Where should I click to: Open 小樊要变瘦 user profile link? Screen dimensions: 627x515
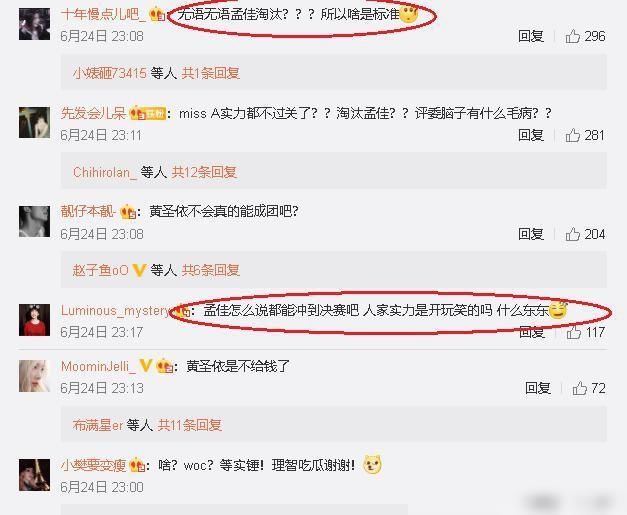point(93,465)
